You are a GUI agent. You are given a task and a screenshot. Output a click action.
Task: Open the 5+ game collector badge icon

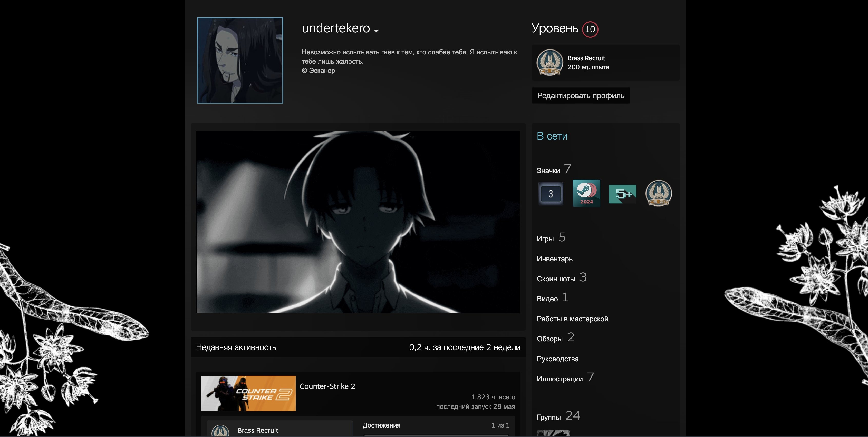click(622, 194)
